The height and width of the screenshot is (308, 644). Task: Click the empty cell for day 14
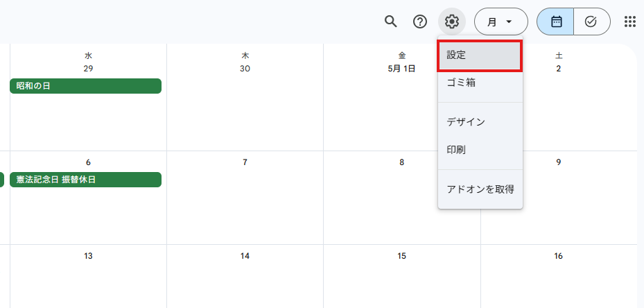click(x=245, y=276)
